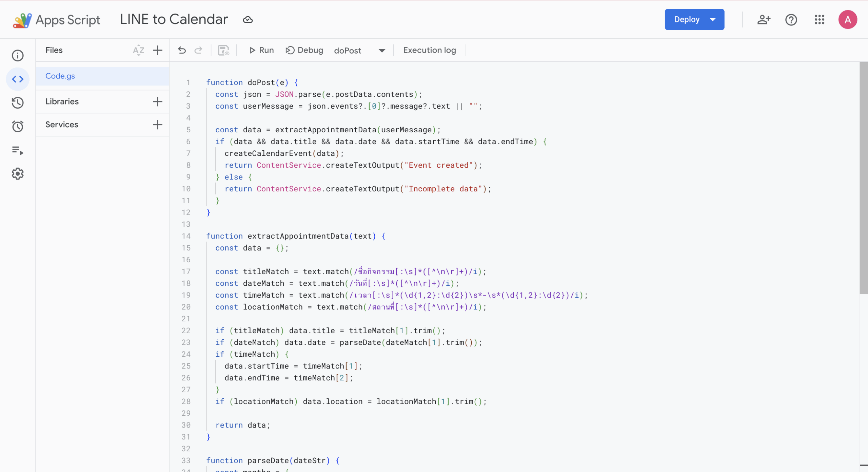Add a service with the Services plus
The height and width of the screenshot is (472, 868).
point(157,125)
